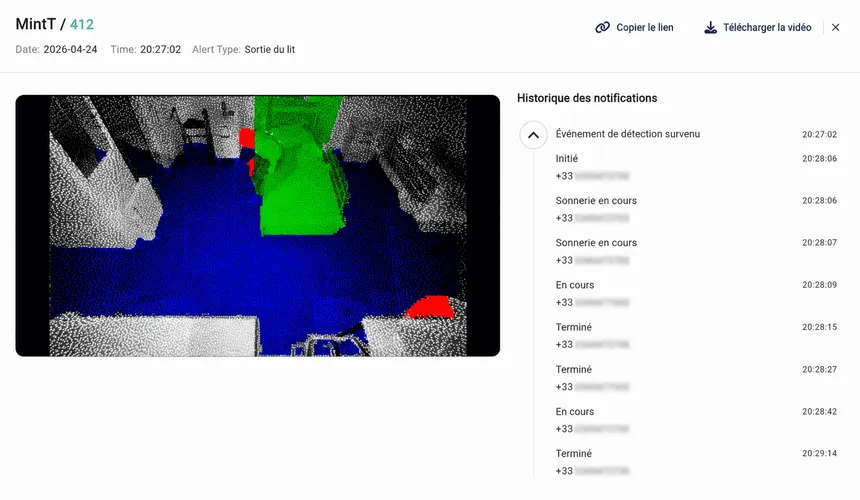The width and height of the screenshot is (860, 500).
Task: Click phone number under Initié
Action: click(592, 176)
